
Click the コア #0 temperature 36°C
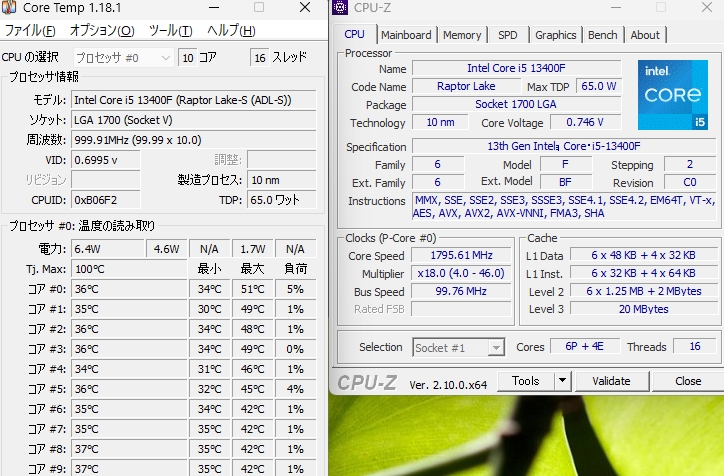pyautogui.click(x=129, y=289)
